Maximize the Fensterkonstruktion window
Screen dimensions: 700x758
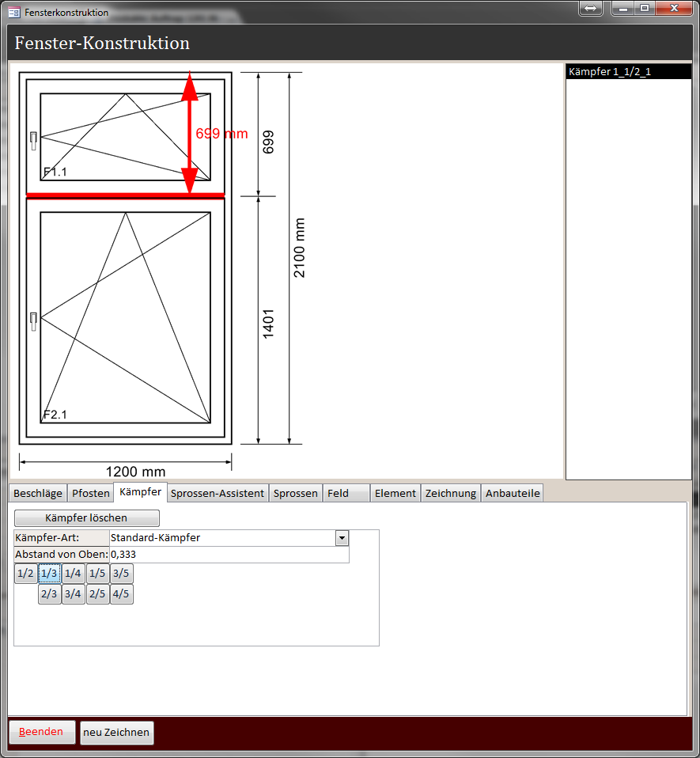tap(645, 8)
